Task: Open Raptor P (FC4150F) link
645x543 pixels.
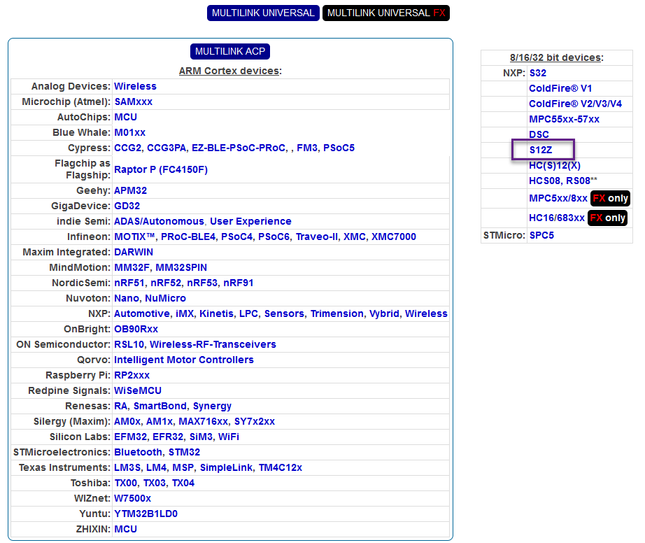Action: [x=161, y=169]
